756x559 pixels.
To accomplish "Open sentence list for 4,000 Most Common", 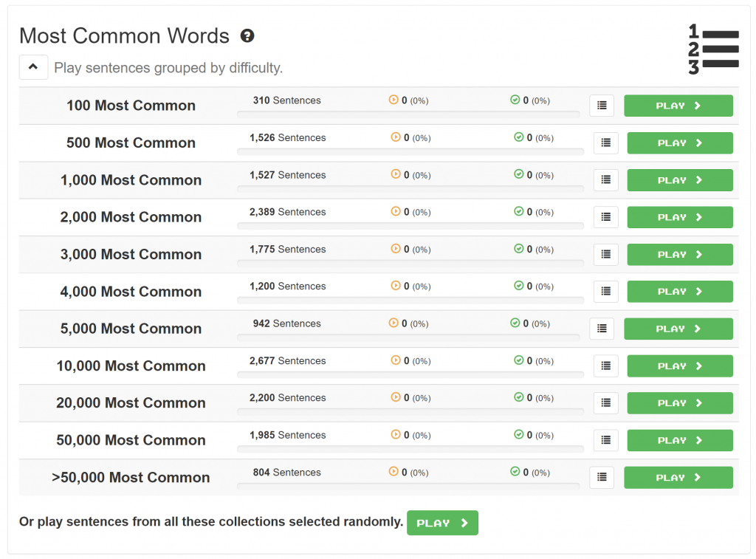I will (605, 292).
